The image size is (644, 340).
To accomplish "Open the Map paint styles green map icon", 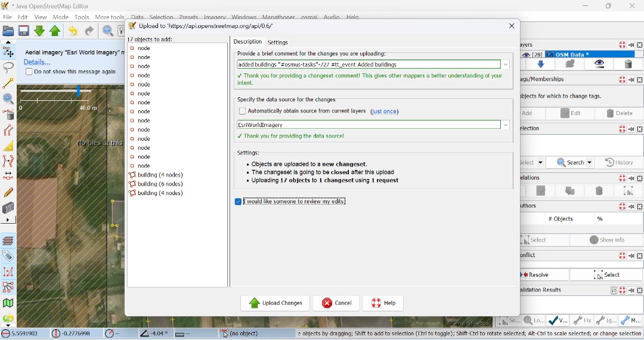I will click(x=8, y=303).
